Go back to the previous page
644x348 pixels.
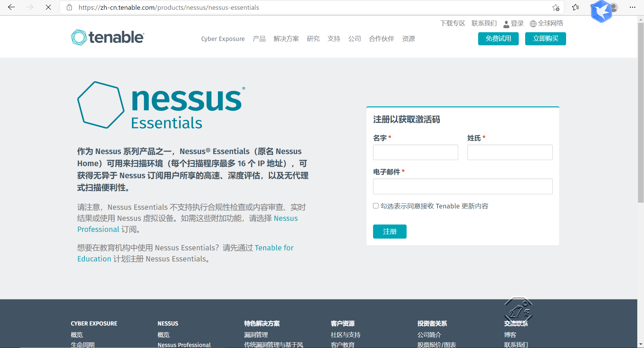pyautogui.click(x=11, y=7)
